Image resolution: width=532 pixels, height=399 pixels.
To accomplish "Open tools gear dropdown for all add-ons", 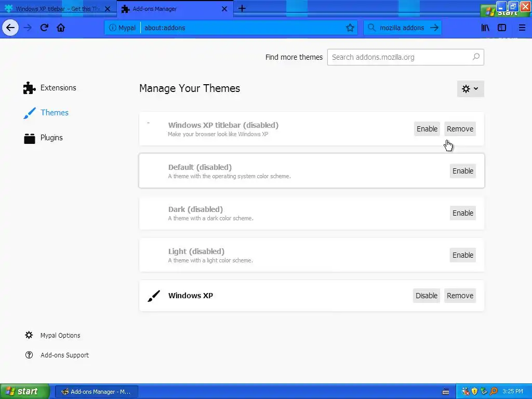I will [x=470, y=89].
